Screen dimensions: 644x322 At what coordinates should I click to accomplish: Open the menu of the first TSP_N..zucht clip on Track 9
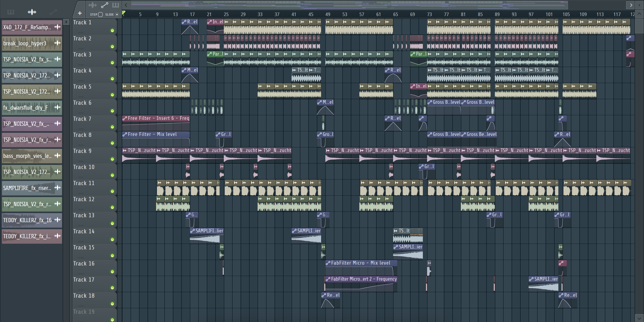[125, 150]
